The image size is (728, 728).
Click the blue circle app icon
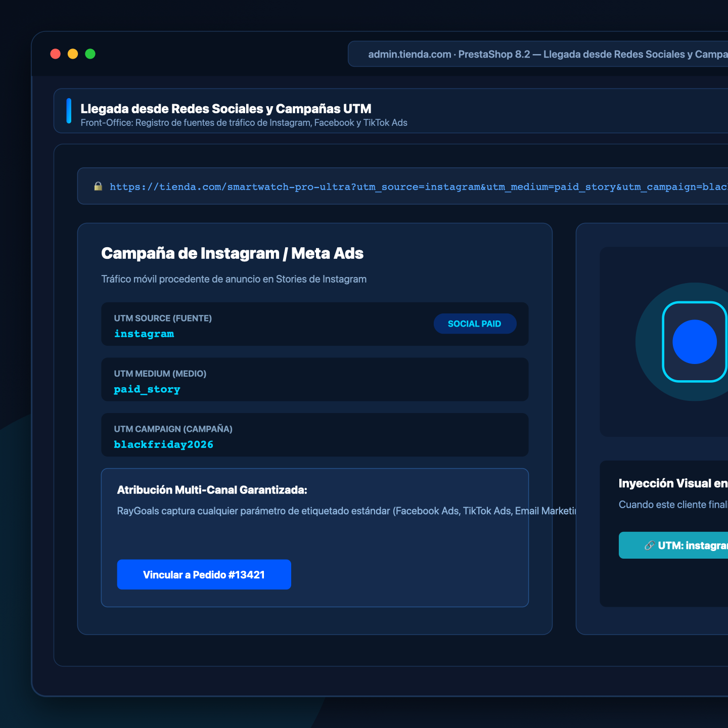[695, 342]
